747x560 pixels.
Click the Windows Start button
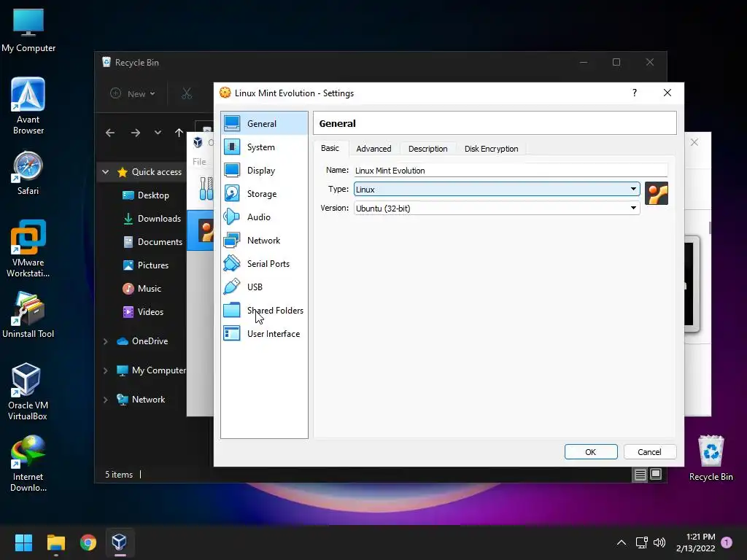[23, 542]
